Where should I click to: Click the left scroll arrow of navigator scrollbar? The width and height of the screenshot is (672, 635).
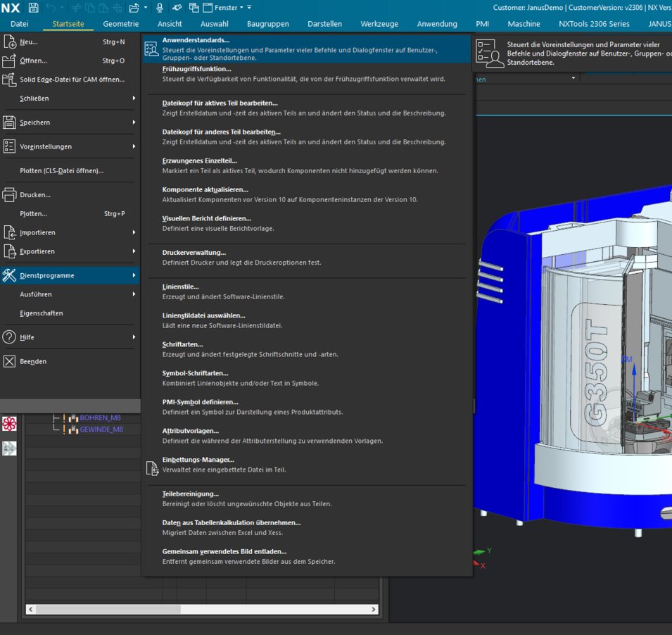(x=30, y=609)
